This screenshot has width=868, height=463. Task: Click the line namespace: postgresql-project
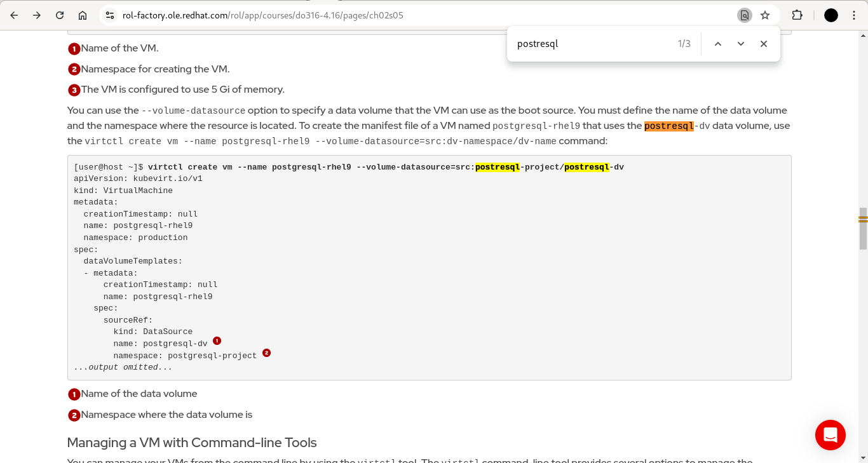click(185, 356)
